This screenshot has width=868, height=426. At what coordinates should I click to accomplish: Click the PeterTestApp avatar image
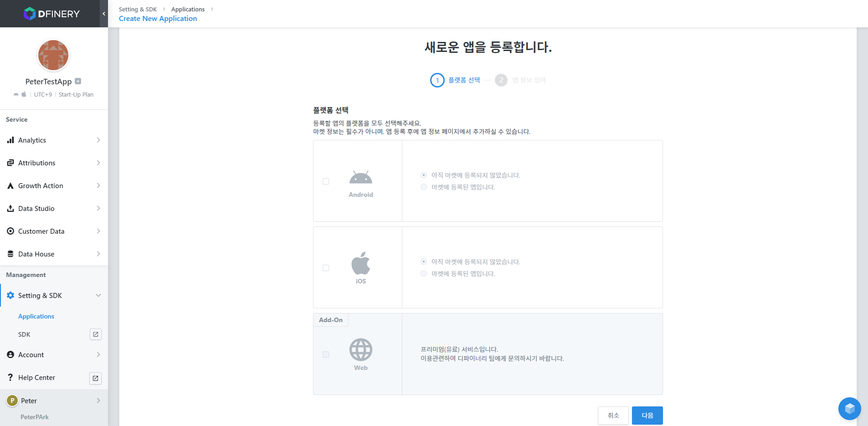point(53,55)
